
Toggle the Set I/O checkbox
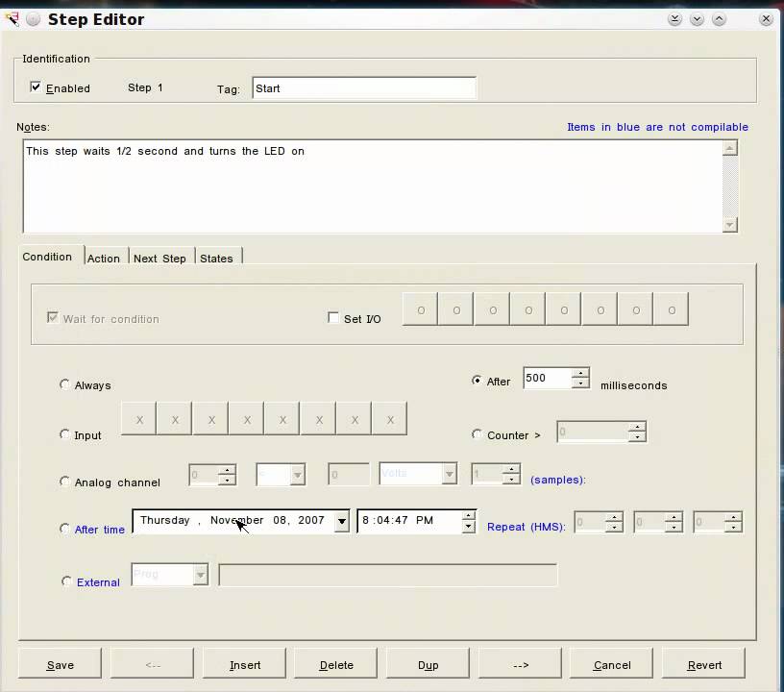click(333, 317)
